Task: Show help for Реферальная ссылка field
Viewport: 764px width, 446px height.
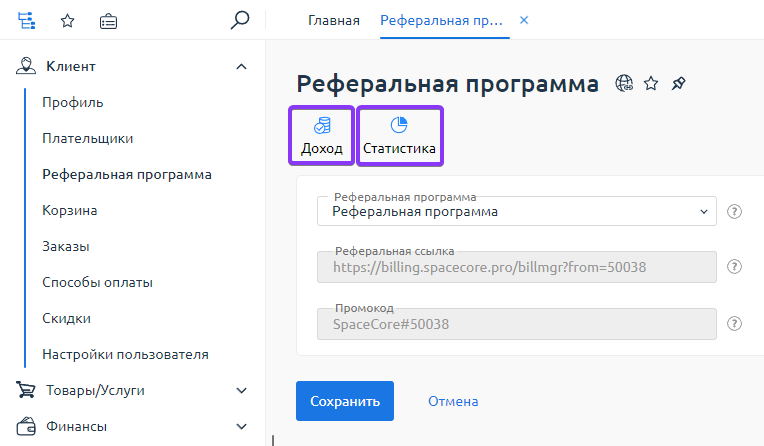Action: (734, 267)
